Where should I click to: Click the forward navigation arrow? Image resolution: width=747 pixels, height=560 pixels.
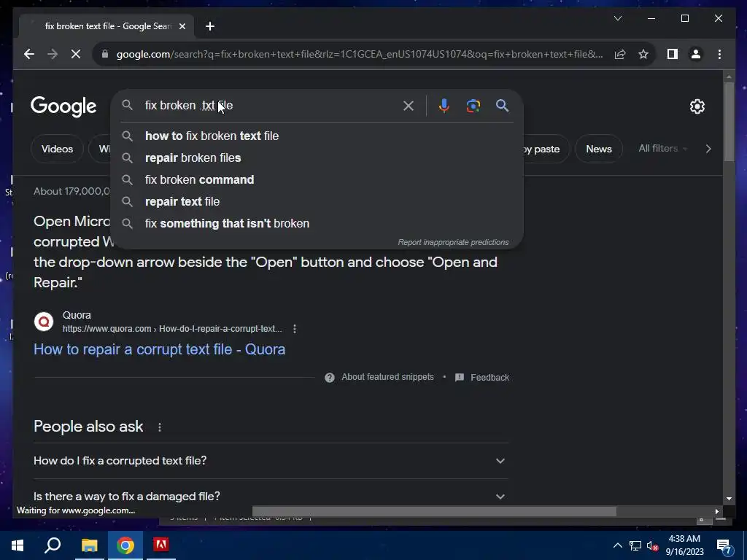[53, 54]
